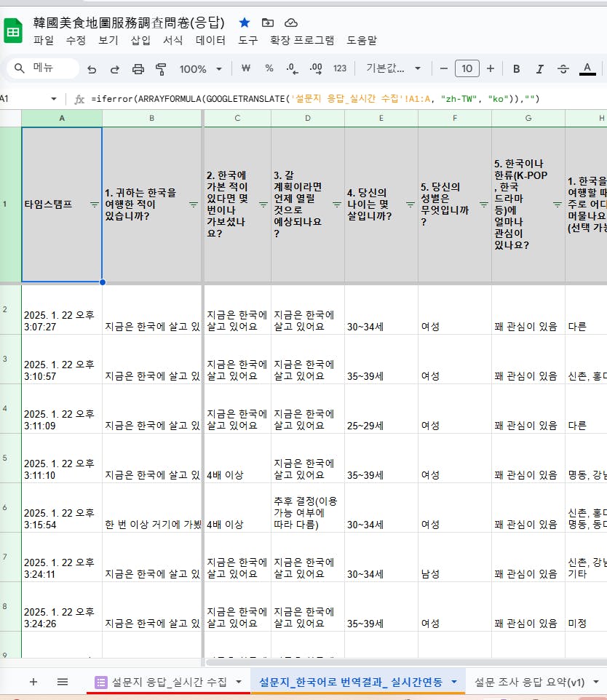Open active translation tab's options arrow
Image resolution: width=607 pixels, height=700 pixels.
click(x=454, y=682)
